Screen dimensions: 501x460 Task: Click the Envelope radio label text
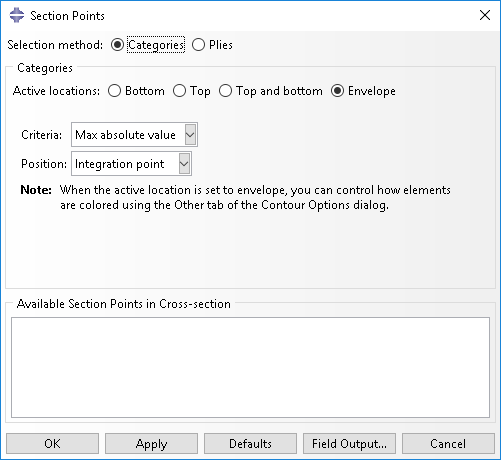372,91
